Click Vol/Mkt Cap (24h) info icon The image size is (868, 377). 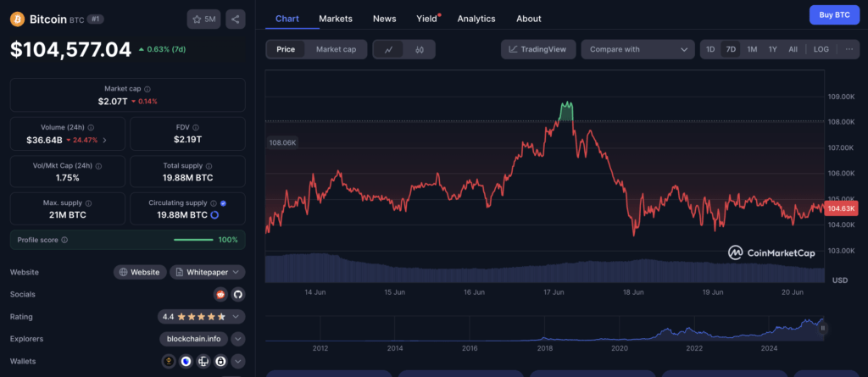(x=98, y=165)
